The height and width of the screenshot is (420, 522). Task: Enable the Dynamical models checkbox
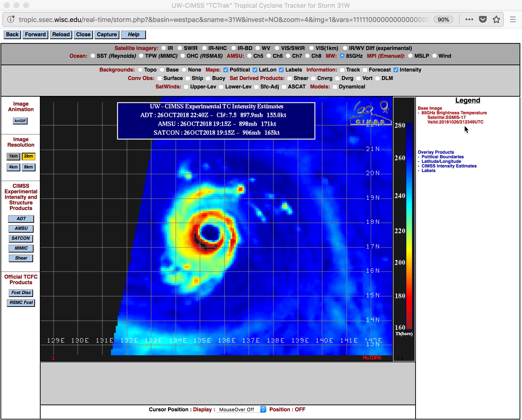[335, 87]
